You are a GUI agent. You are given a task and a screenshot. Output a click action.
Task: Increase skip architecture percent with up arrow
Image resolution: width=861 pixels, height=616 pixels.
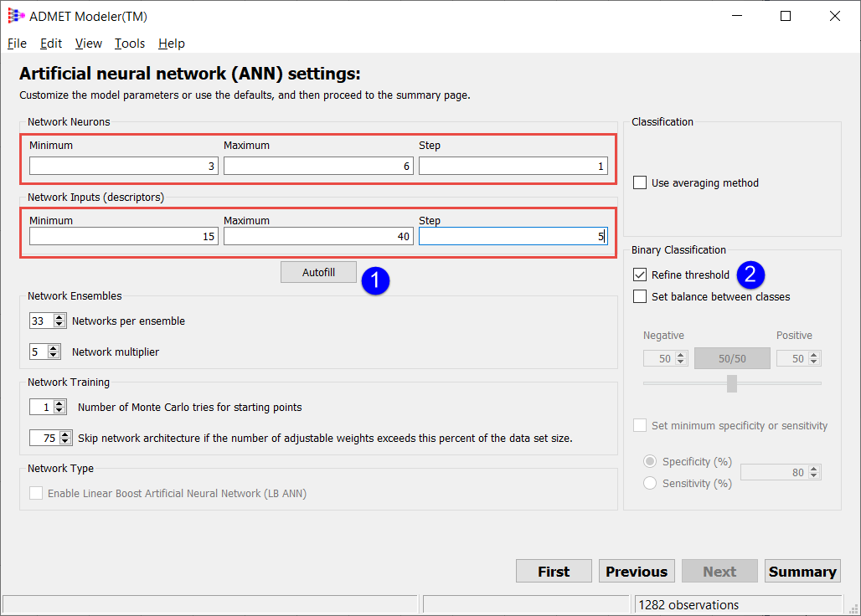tap(65, 434)
